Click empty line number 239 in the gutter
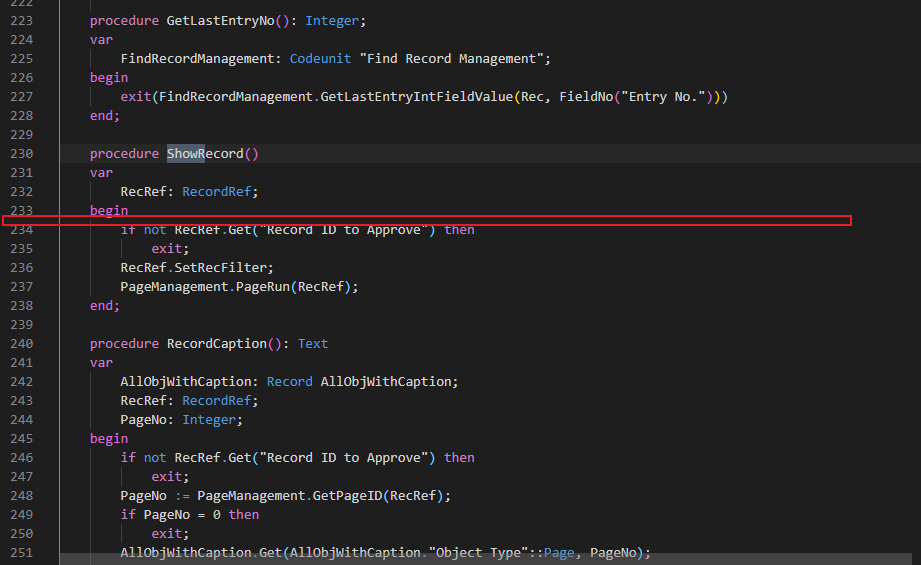The width and height of the screenshot is (921, 565). coord(22,325)
